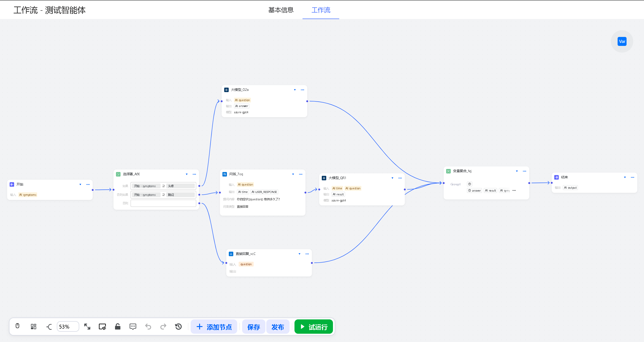
Task: Open the version history clock icon
Action: [x=178, y=327]
